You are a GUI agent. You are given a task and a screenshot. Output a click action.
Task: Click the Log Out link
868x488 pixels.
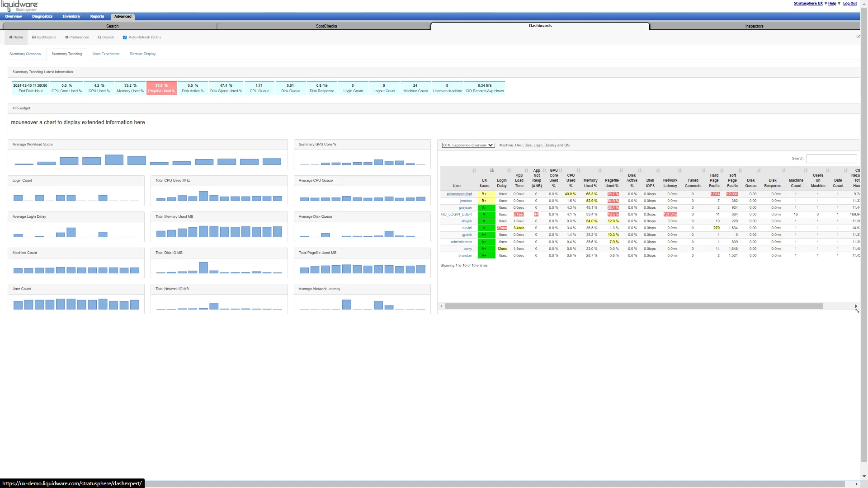click(x=850, y=3)
